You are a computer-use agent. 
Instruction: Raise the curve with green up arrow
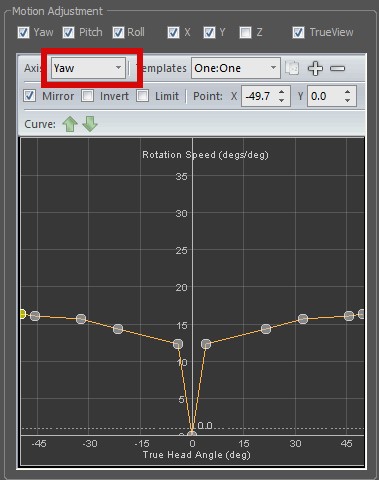70,124
